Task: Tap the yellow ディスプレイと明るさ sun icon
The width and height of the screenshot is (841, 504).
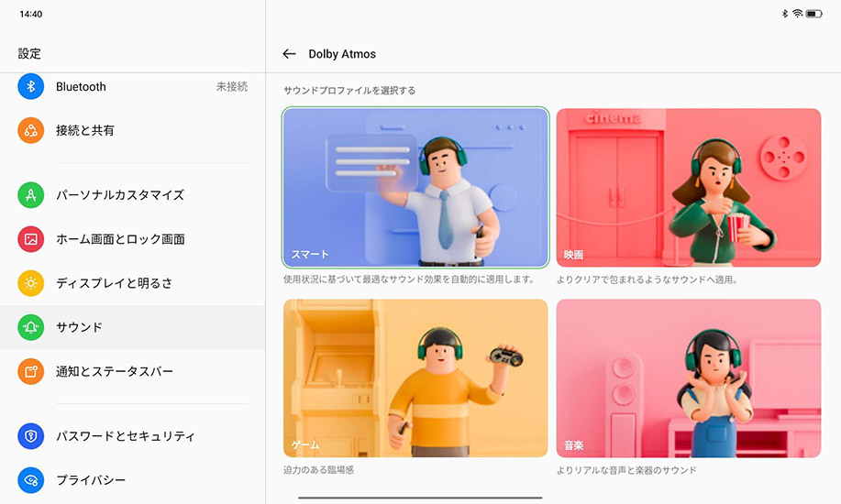Action: click(x=31, y=283)
